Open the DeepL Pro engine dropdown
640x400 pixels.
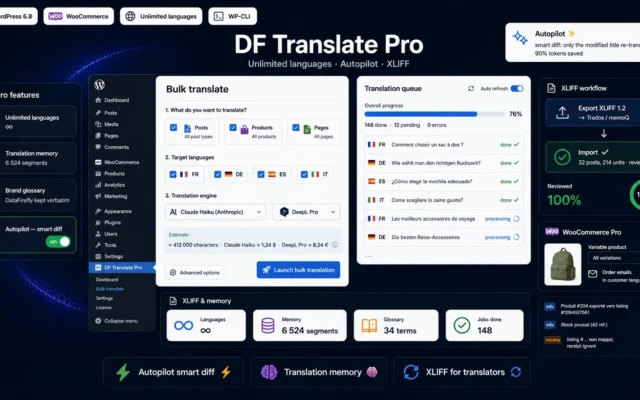click(306, 212)
